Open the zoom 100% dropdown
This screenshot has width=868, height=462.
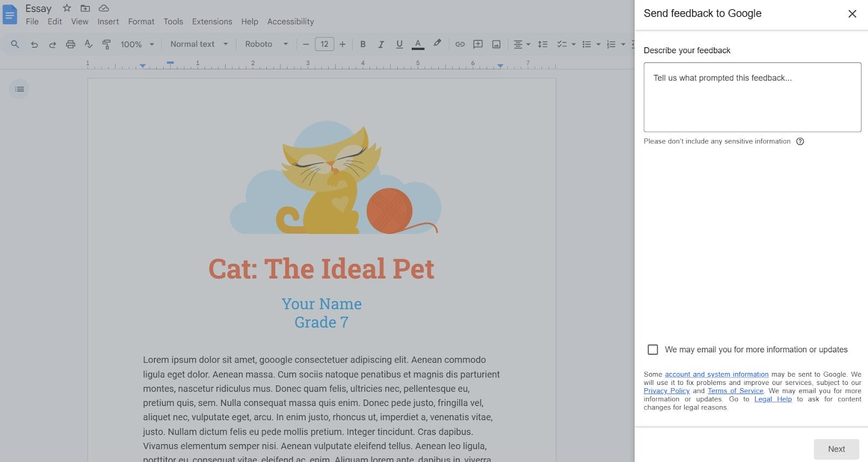click(x=137, y=45)
